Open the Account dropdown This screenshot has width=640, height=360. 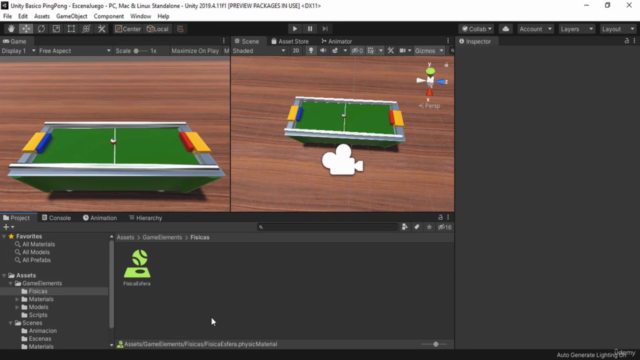535,29
